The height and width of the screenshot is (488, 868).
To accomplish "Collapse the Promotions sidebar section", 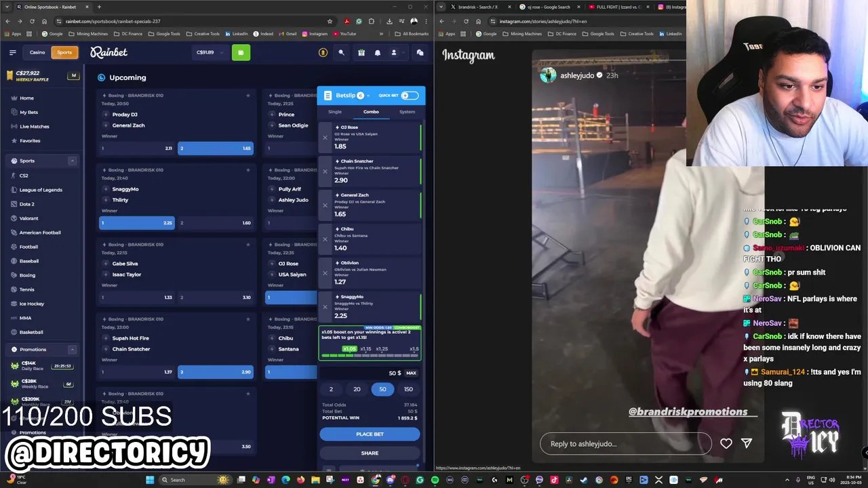I will 72,350.
